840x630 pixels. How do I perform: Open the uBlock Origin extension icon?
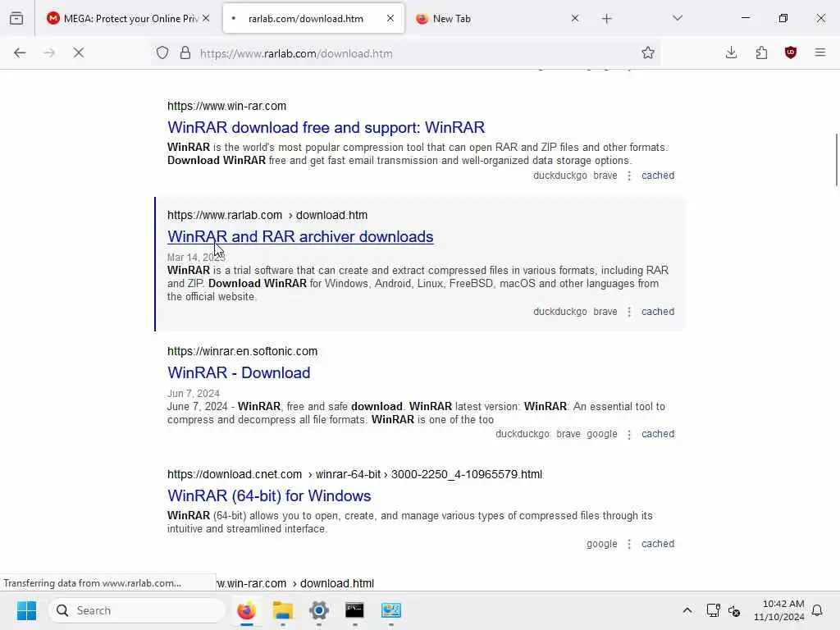point(791,52)
